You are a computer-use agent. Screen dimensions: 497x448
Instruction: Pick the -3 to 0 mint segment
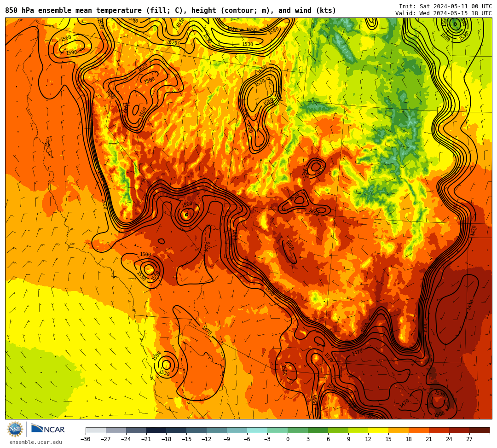click(x=277, y=430)
